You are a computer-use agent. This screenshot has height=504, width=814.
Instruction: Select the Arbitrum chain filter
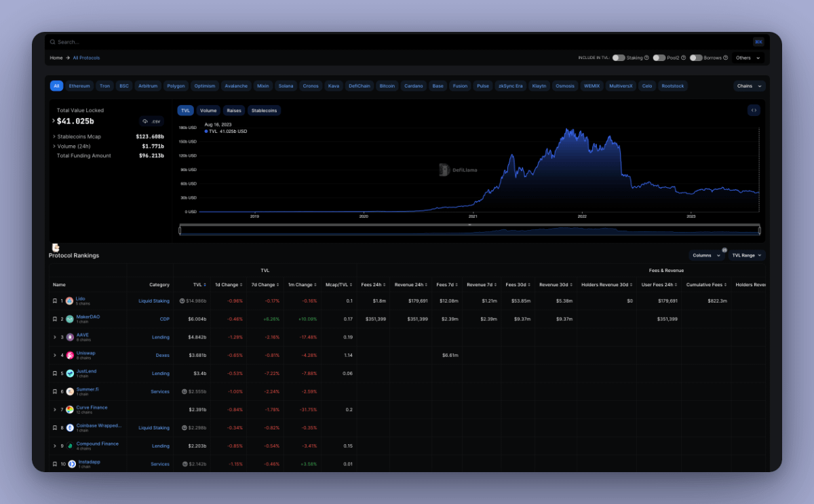(x=148, y=86)
